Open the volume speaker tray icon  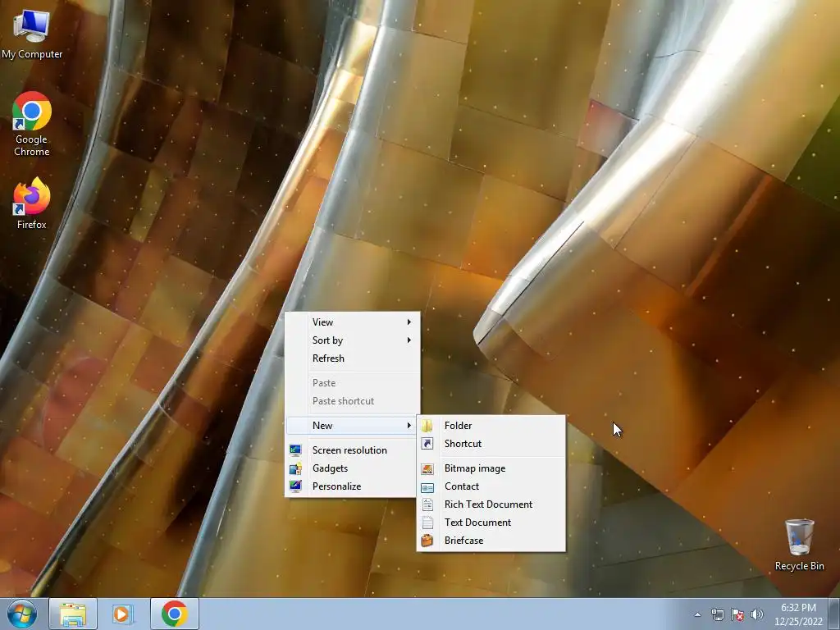(x=757, y=614)
